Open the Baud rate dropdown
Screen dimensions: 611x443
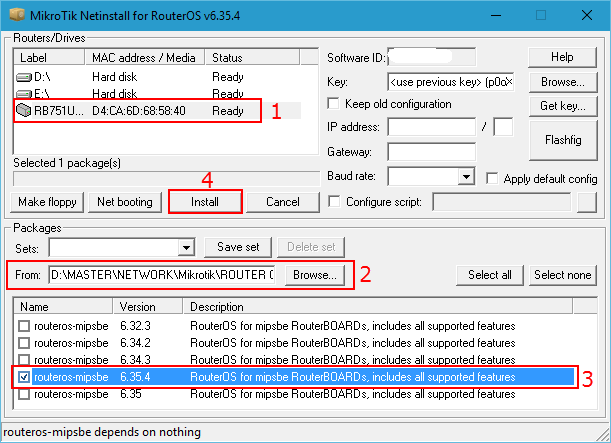click(466, 177)
